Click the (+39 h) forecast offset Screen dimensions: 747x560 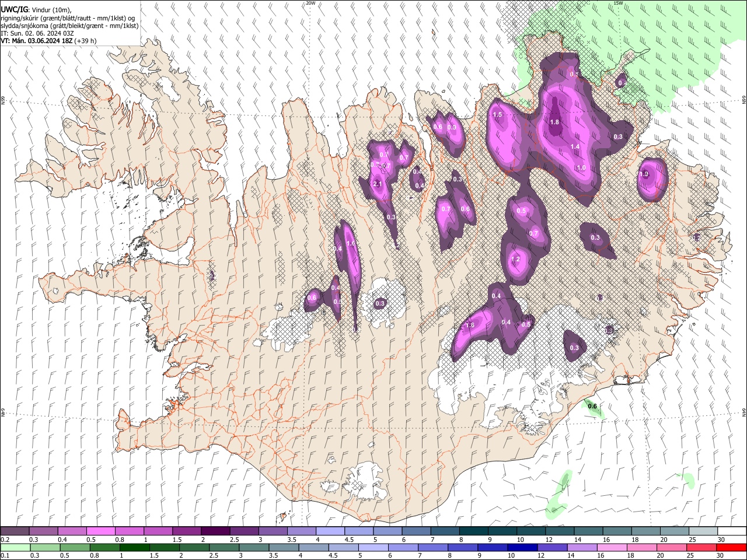coord(86,41)
